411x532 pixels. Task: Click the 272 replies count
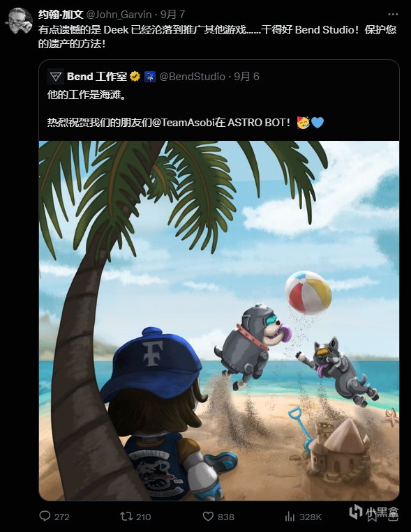(x=62, y=517)
